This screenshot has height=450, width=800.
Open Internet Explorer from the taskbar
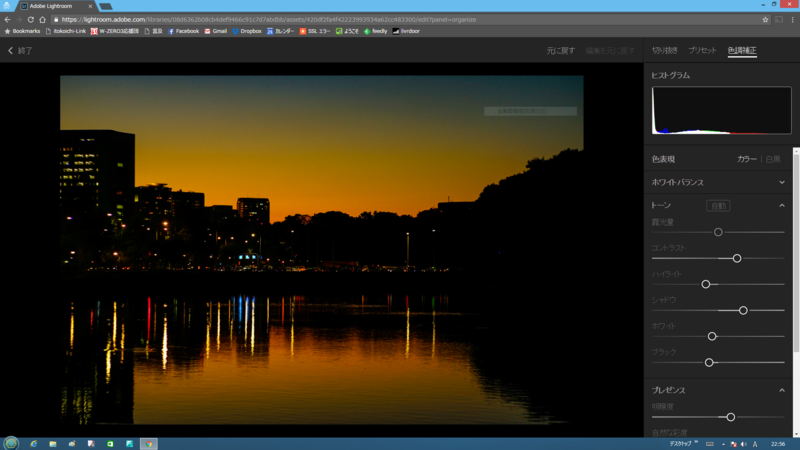pos(33,444)
